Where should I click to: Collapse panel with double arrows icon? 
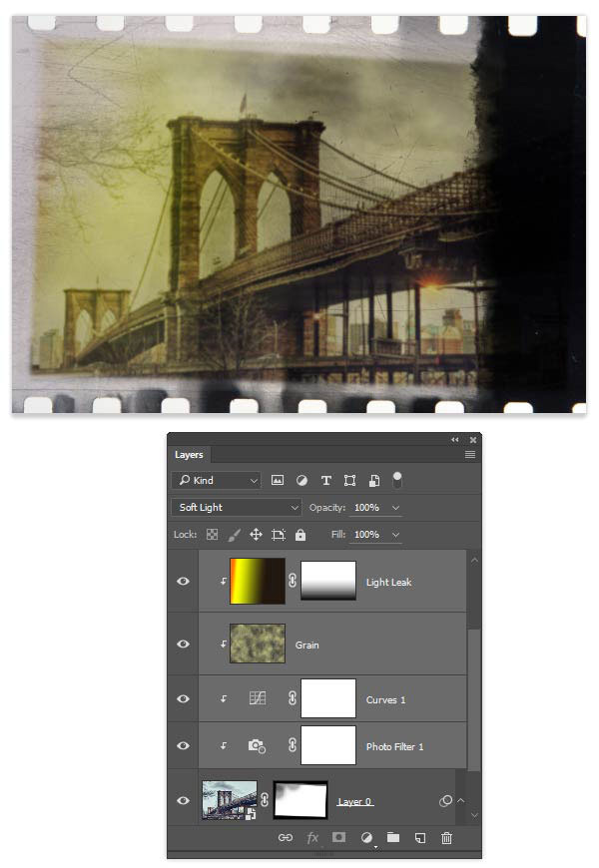point(455,440)
